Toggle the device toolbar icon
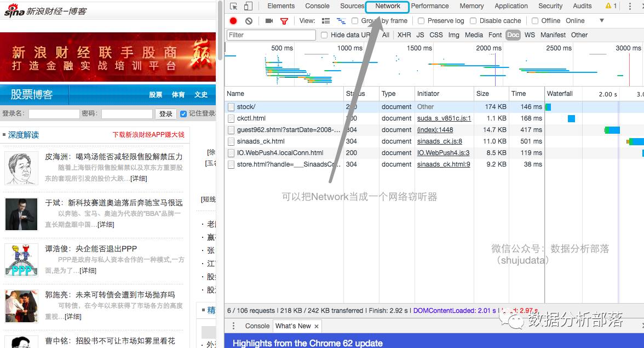The height and width of the screenshot is (348, 644). click(x=248, y=6)
